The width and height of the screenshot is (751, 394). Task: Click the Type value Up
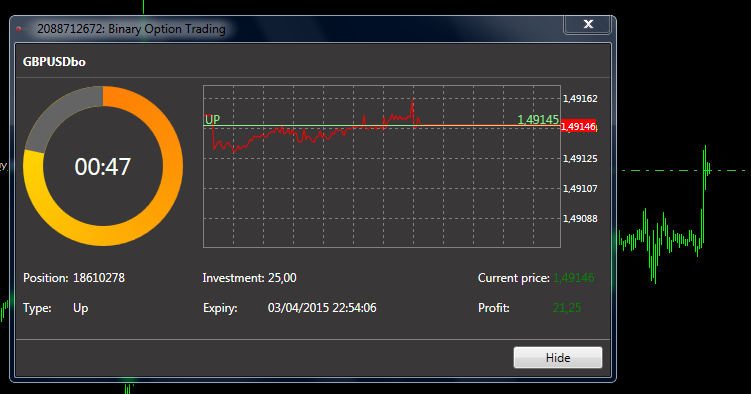click(80, 308)
